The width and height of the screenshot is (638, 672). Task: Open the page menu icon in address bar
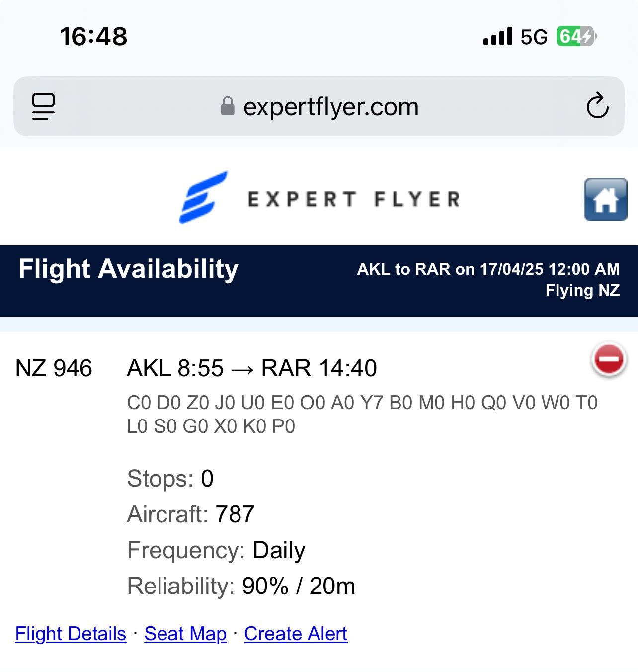click(x=43, y=106)
